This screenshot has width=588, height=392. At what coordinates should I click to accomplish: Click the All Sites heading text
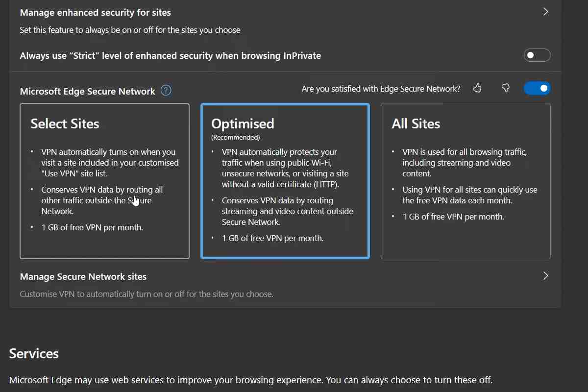[x=416, y=124]
